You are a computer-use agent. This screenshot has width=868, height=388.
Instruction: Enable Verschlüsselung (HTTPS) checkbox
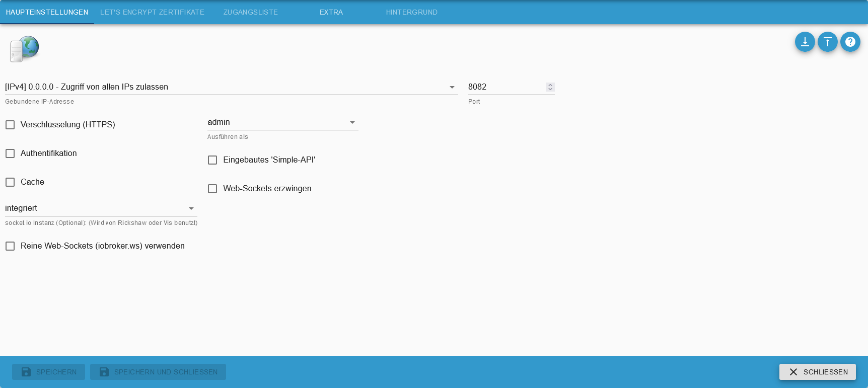coord(10,125)
